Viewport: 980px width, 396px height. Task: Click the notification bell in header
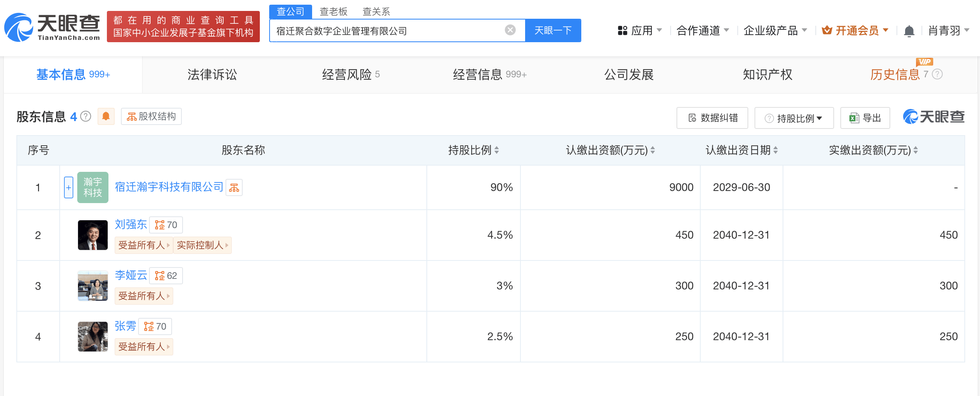point(909,31)
